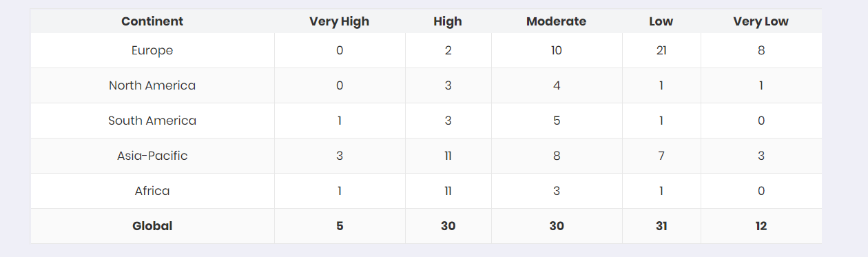Select the Very Low column header

pyautogui.click(x=761, y=21)
